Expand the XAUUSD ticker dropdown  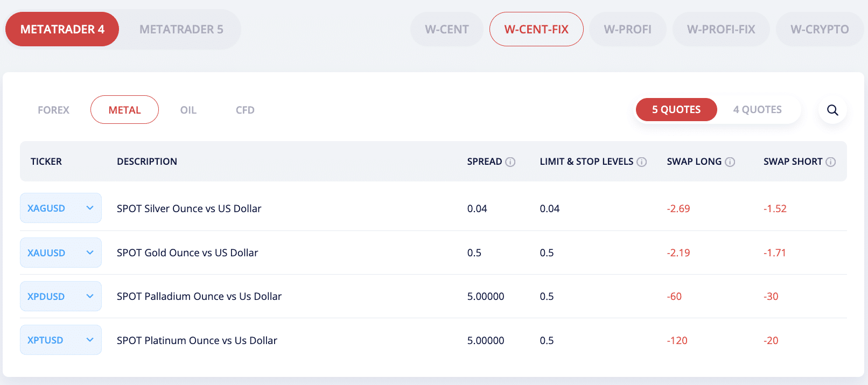pos(61,253)
